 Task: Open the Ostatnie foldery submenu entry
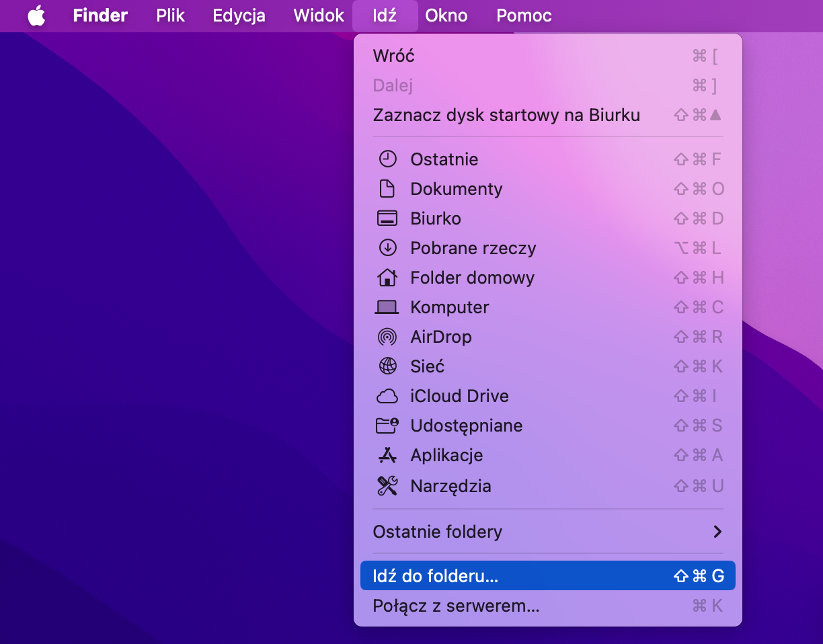548,532
